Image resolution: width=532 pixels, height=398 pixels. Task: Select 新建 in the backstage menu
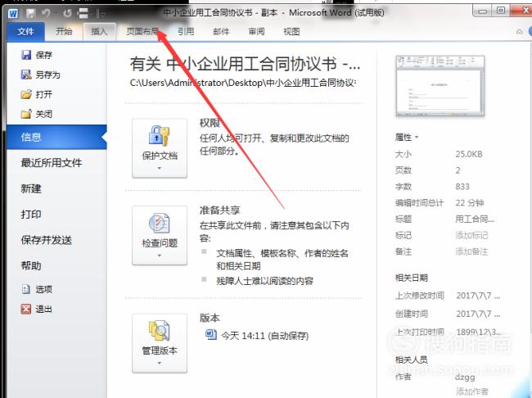(31, 189)
